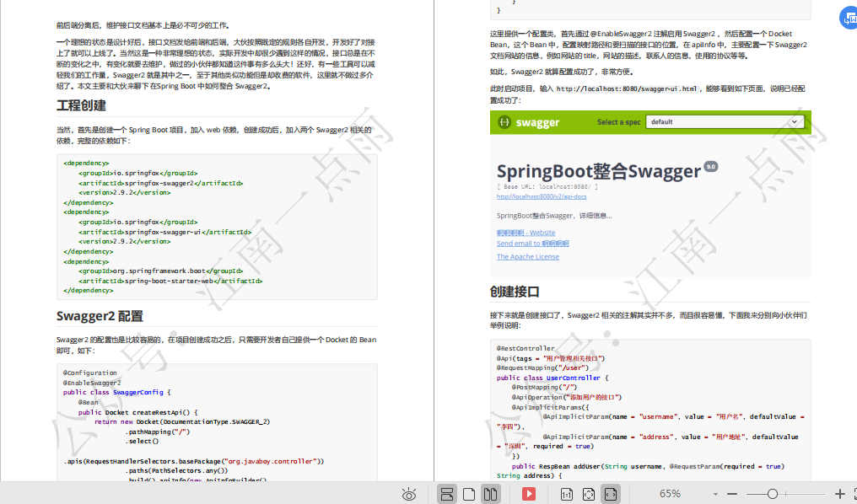The width and height of the screenshot is (857, 504).
Task: Click the spring-boot-starter-web artifactId line
Action: (170, 281)
